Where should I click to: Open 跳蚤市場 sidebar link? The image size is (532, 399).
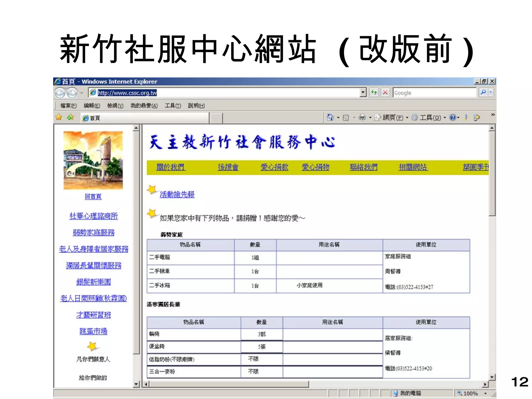(x=94, y=331)
